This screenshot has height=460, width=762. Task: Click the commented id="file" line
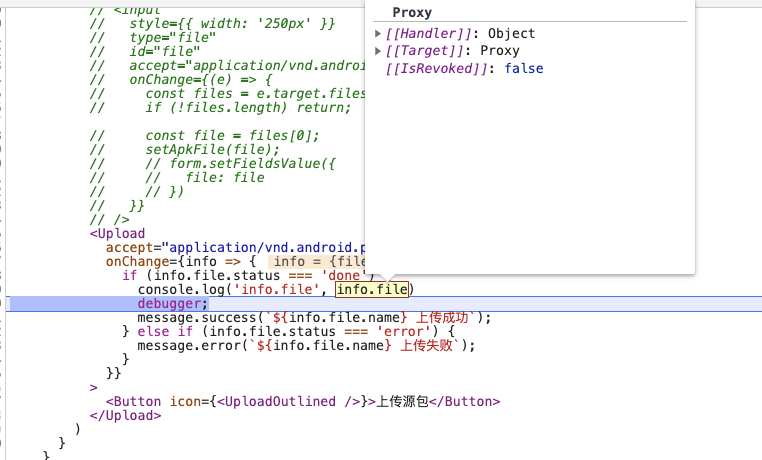pos(165,51)
